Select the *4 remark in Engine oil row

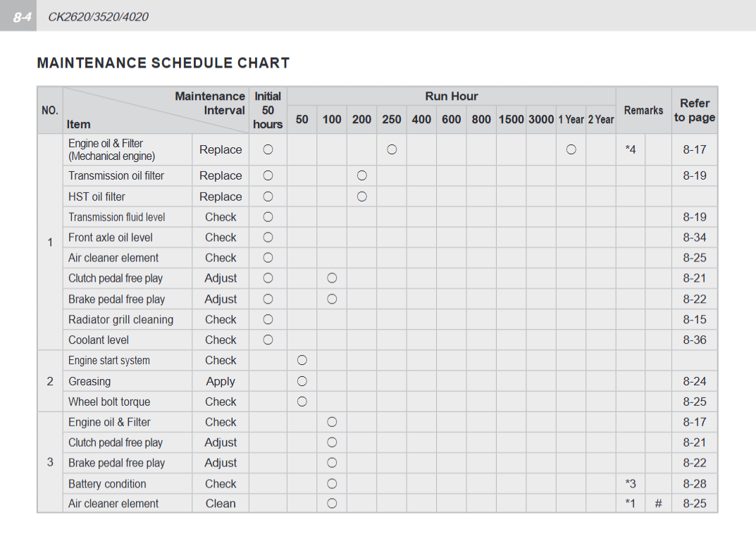point(630,150)
